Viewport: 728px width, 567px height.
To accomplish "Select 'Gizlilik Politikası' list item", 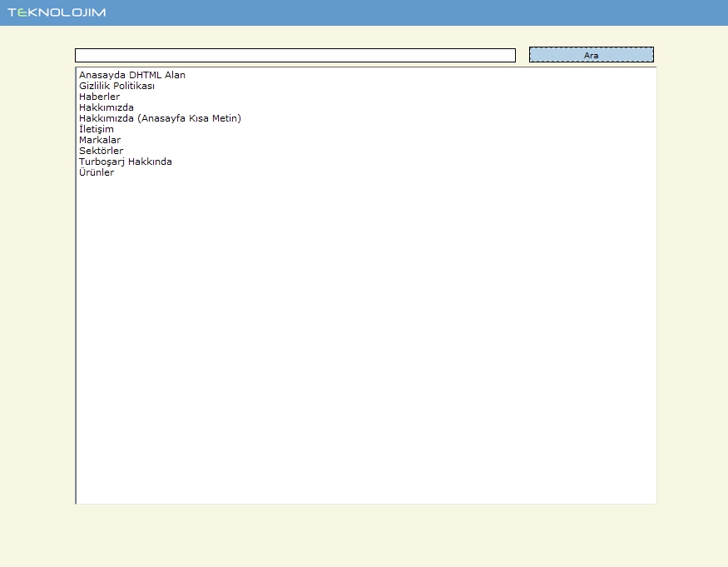I will click(x=116, y=86).
